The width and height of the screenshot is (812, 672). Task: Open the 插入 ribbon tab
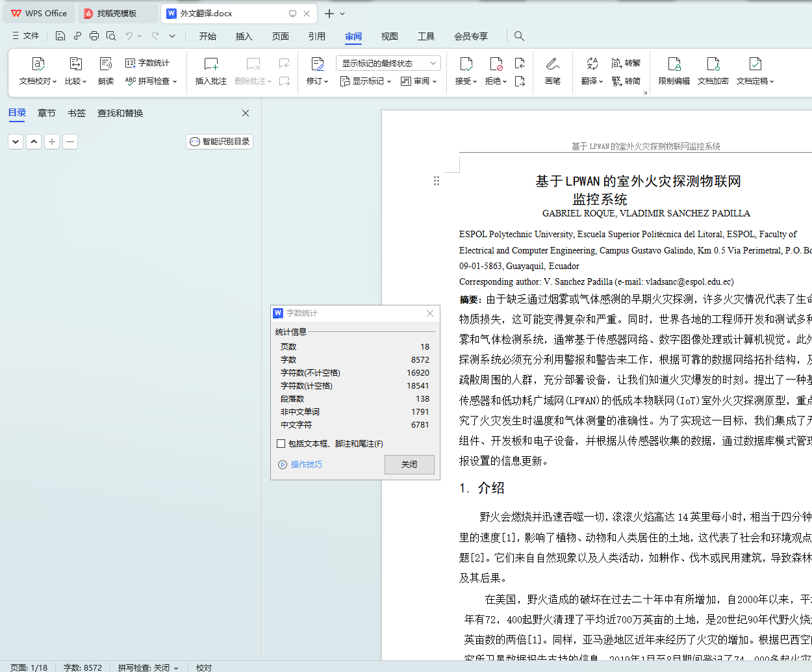(x=244, y=36)
